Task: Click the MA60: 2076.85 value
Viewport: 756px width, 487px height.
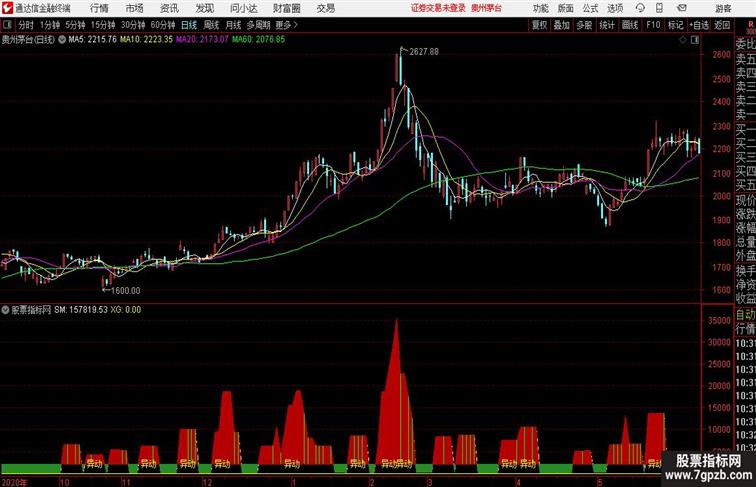Action: tap(258, 40)
